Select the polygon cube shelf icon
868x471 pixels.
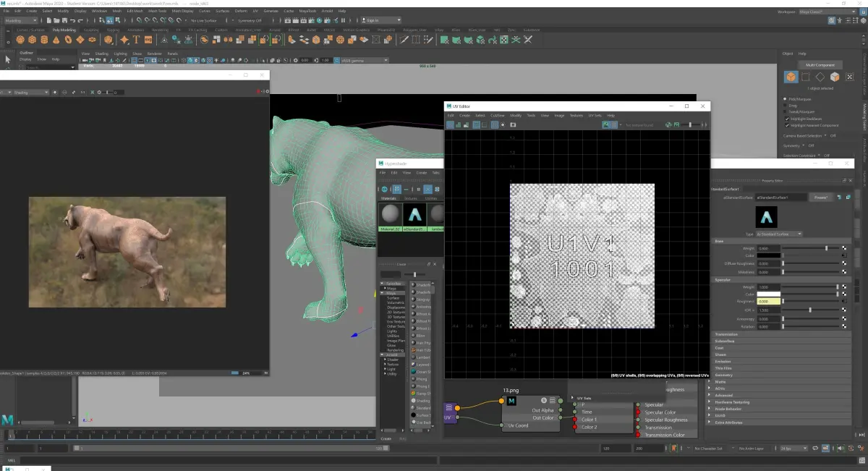coord(34,40)
